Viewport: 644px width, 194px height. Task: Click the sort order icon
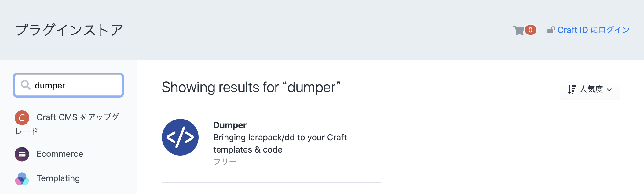tap(572, 90)
